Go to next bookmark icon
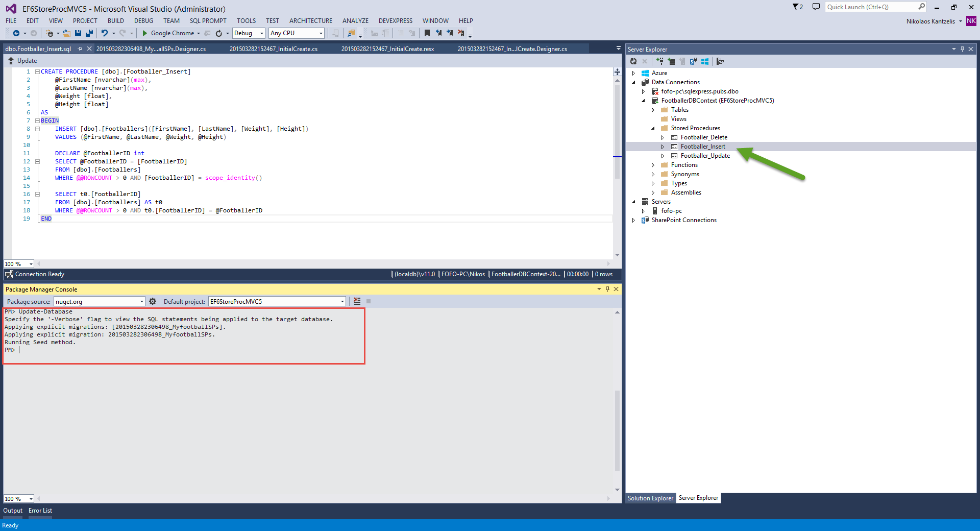Image resolution: width=980 pixels, height=531 pixels. point(450,33)
